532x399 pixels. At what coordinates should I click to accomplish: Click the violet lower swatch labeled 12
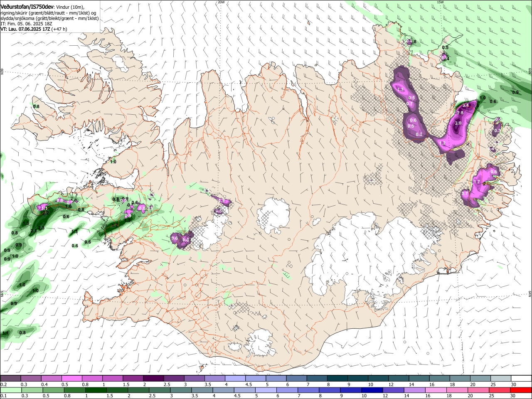[393, 390]
